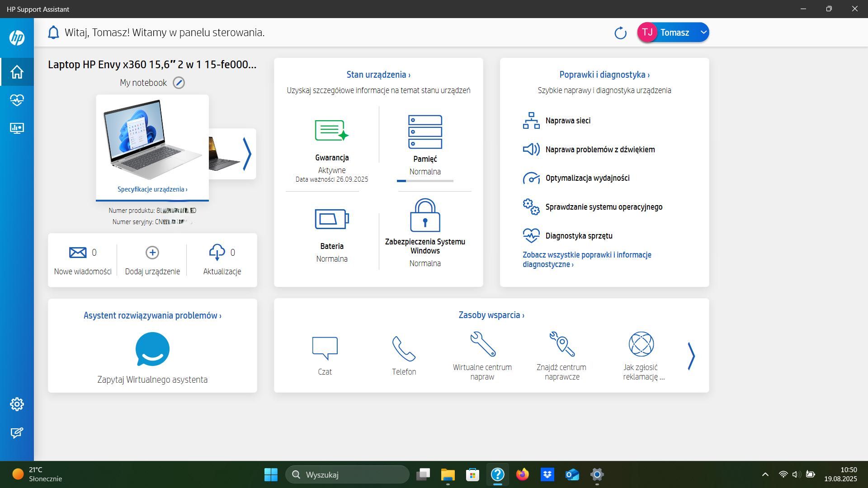Screen dimensions: 868x488
Task: Click the Data ważności 26.09.2025 text
Action: pos(332,179)
